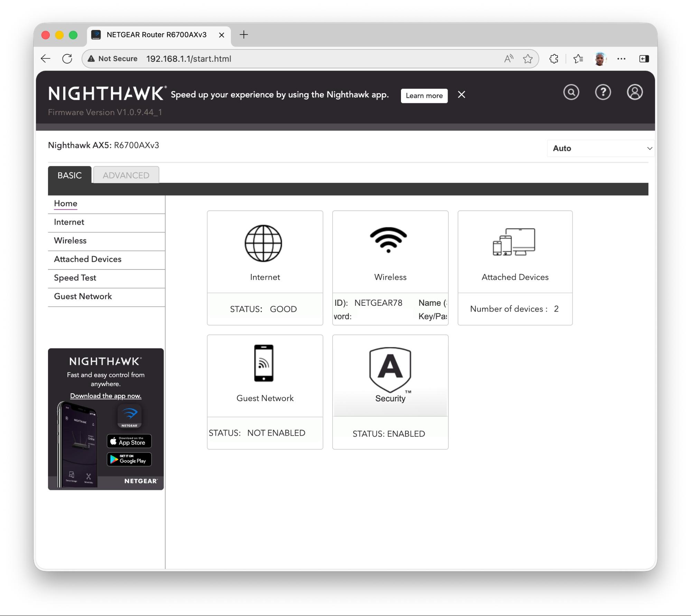
Task: Open browser extensions puzzle icon
Action: [x=553, y=59]
